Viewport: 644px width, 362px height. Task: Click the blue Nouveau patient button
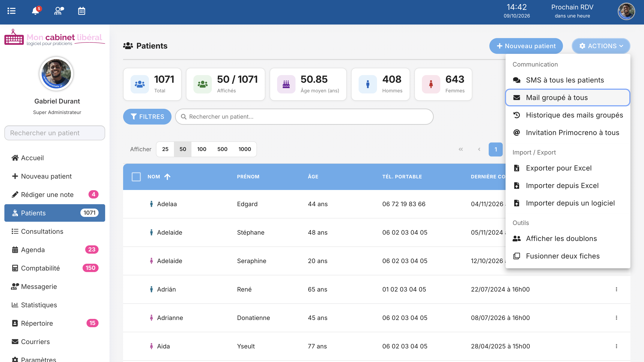tap(526, 46)
